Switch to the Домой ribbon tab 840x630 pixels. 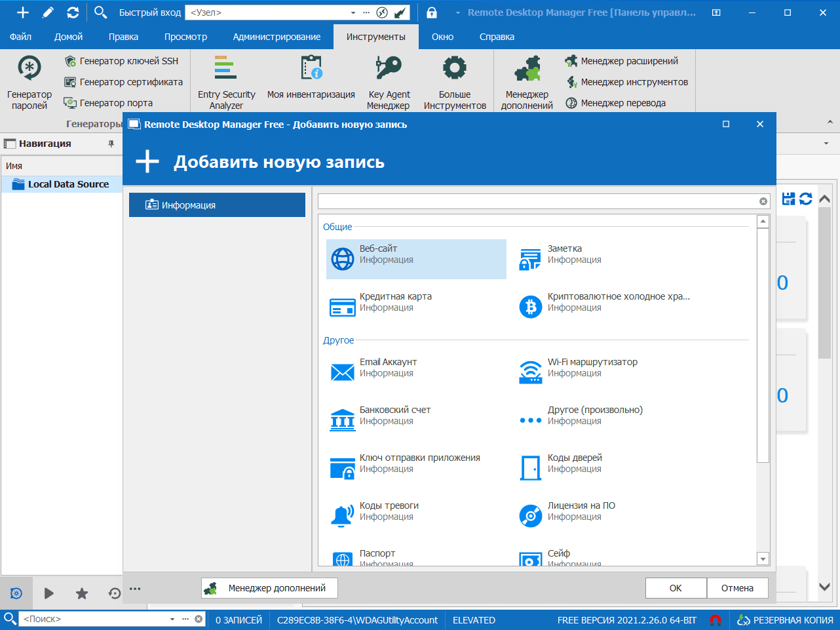69,37
